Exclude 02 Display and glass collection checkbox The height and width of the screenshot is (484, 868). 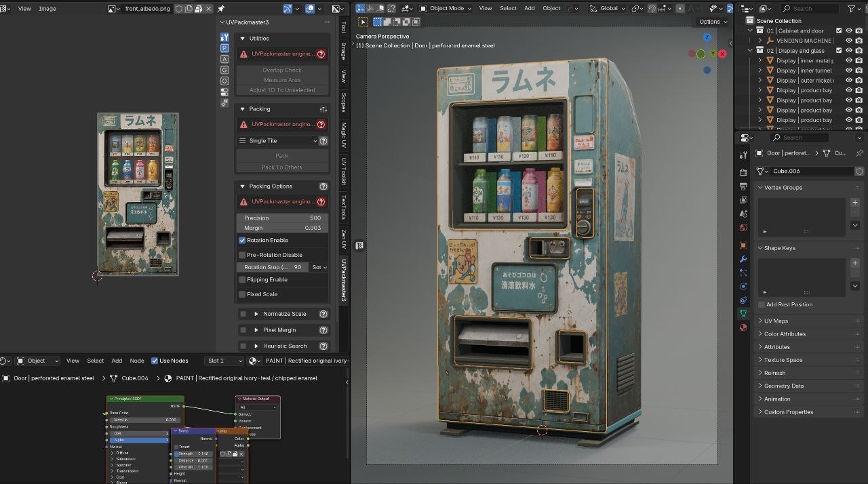coord(839,50)
